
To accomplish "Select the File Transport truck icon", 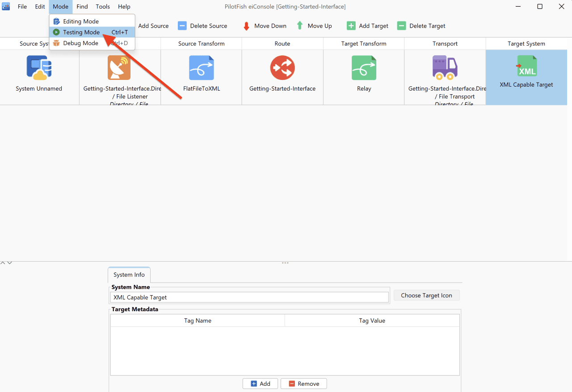I will click(x=445, y=68).
